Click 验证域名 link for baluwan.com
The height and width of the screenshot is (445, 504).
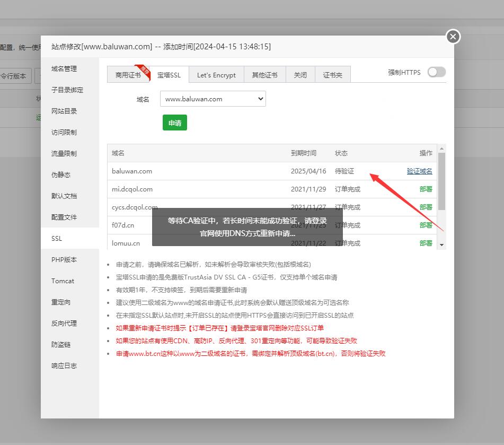[x=419, y=171]
